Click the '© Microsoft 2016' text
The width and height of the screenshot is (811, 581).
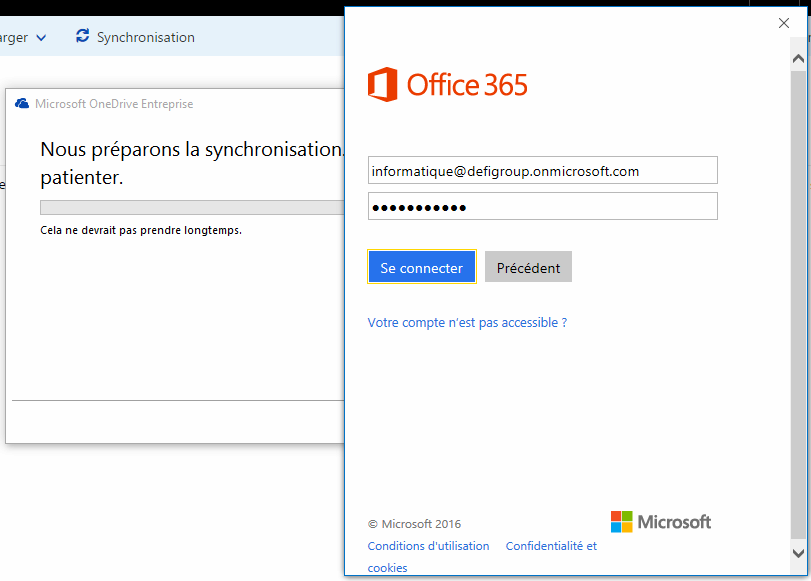[x=414, y=524]
